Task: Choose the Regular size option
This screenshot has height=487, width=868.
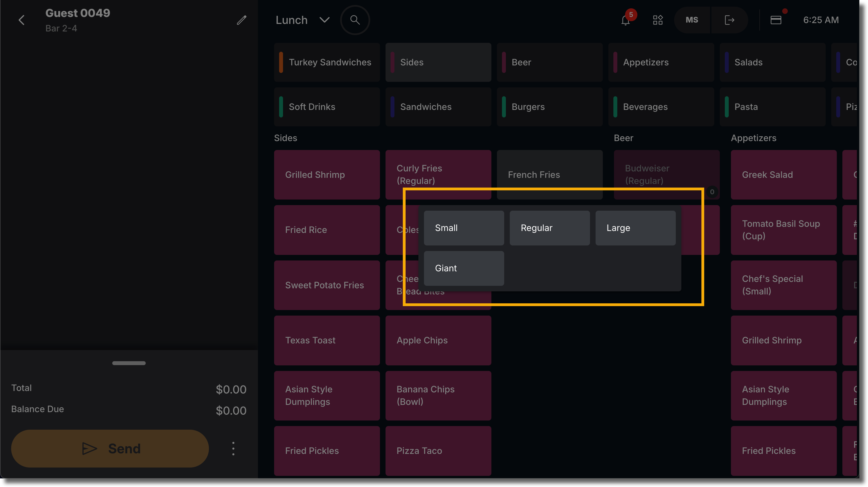Action: pyautogui.click(x=550, y=228)
